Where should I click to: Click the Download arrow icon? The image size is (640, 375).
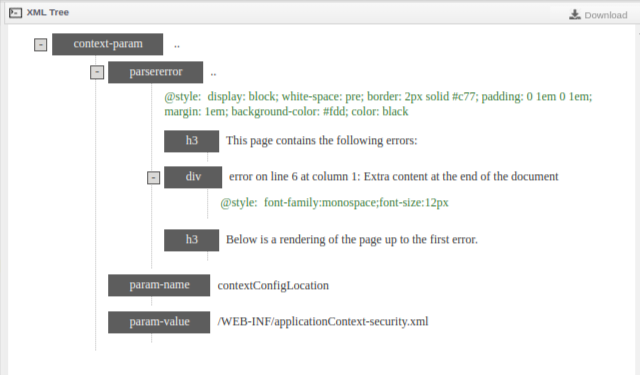click(575, 15)
